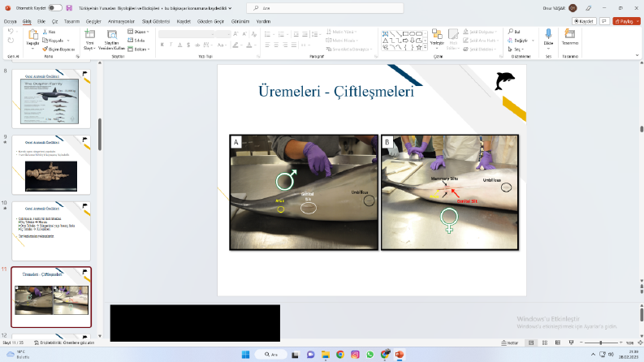Open the Seç select dropdown
The height and width of the screenshot is (362, 644).
(515, 50)
